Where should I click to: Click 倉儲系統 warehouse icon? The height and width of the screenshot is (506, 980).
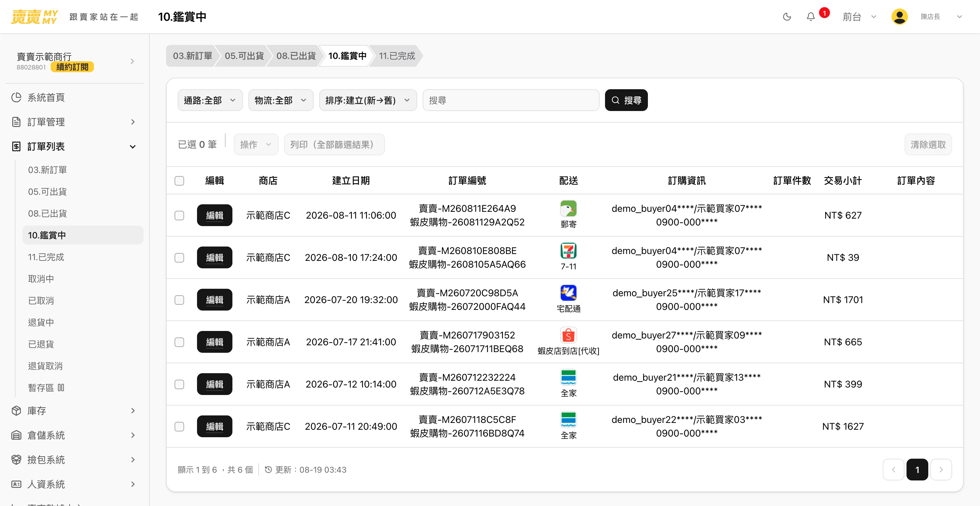16,435
